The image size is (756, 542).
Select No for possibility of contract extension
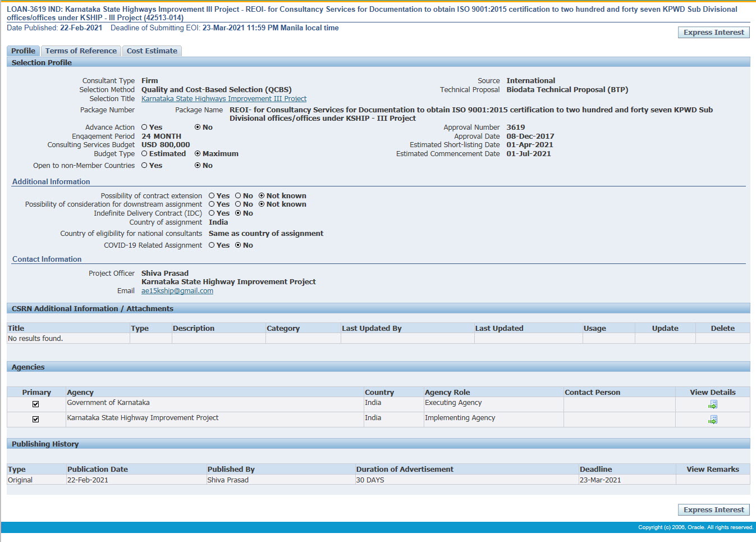(238, 196)
